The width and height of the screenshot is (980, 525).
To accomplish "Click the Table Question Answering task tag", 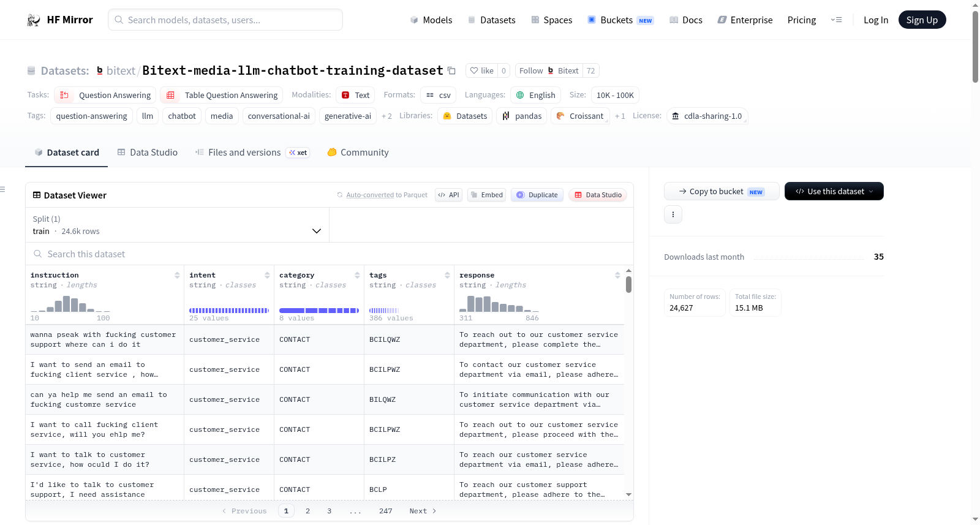I will (222, 95).
